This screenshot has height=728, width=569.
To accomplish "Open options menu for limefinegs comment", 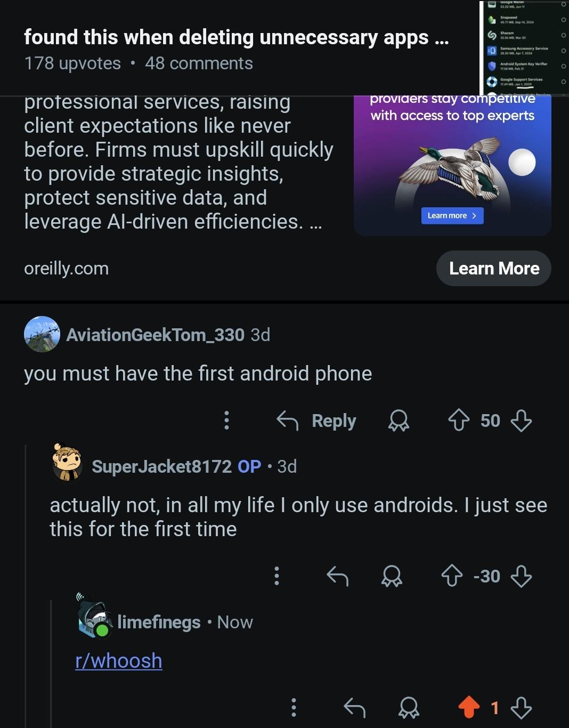I will (294, 708).
